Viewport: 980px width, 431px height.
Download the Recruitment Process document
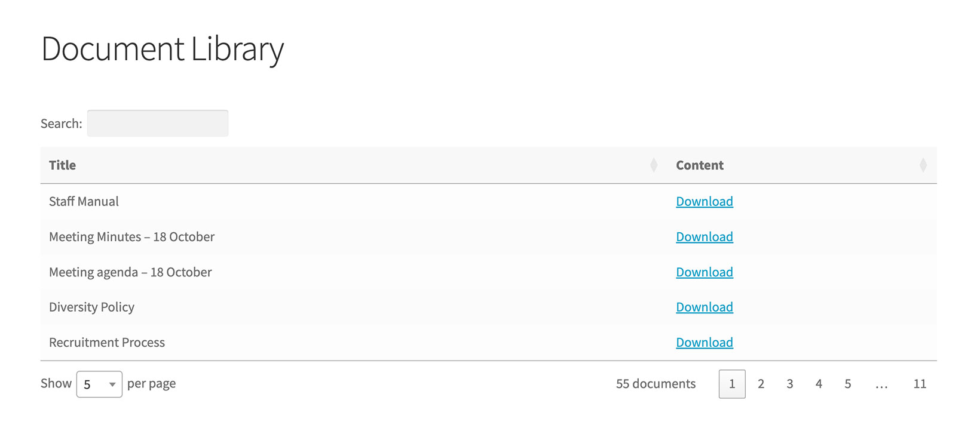click(x=705, y=342)
